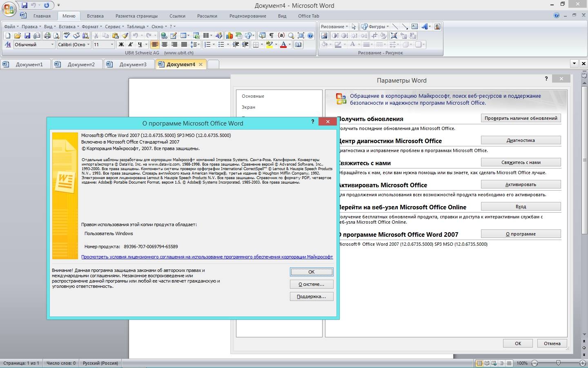Switch to the Главная ribbon tab
588x368 pixels.
point(42,16)
